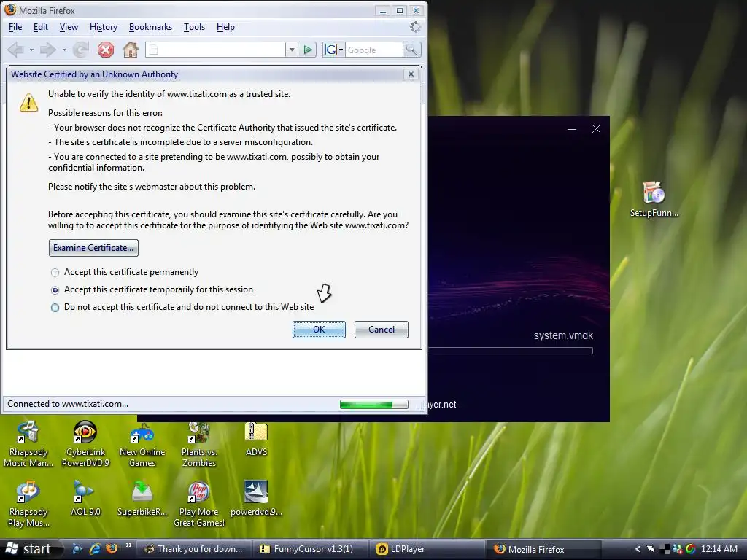This screenshot has width=747, height=560.
Task: Cancel the certificate dialog
Action: (381, 330)
